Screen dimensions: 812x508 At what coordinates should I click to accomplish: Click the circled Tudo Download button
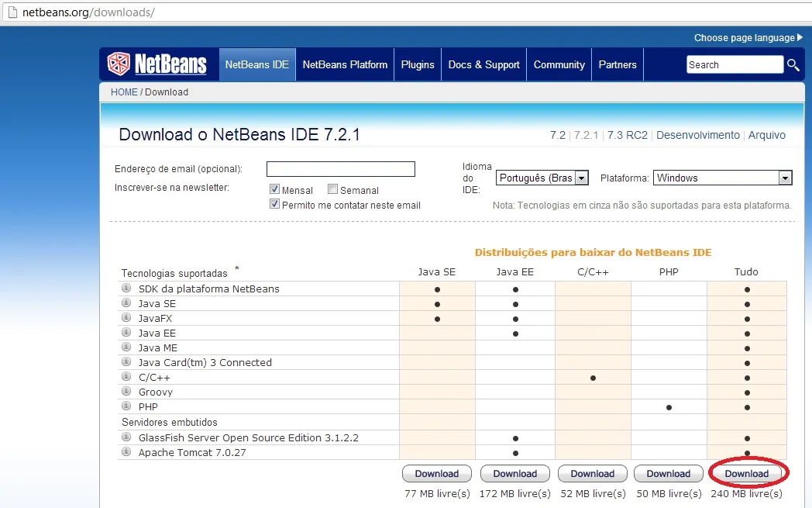[x=747, y=473]
